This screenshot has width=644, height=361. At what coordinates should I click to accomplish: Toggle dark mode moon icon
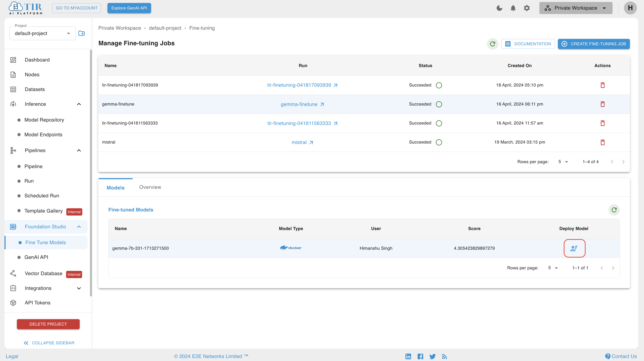(x=499, y=8)
